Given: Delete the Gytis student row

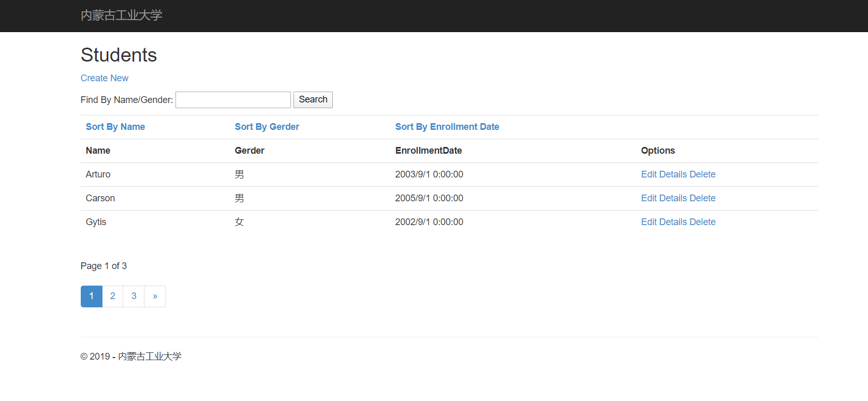Looking at the screenshot, I should click(702, 222).
